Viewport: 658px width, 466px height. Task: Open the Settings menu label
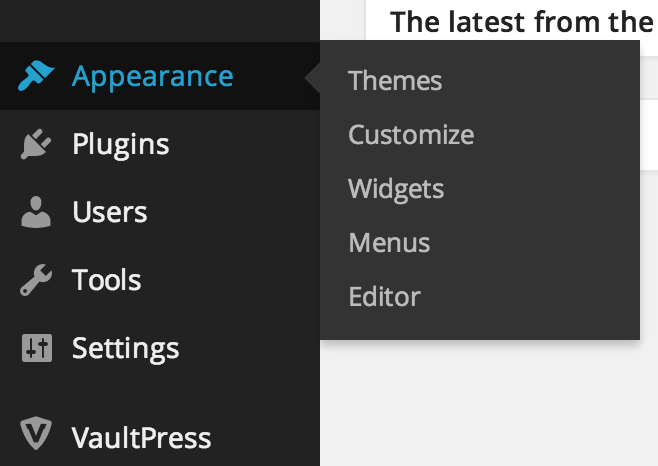point(125,349)
